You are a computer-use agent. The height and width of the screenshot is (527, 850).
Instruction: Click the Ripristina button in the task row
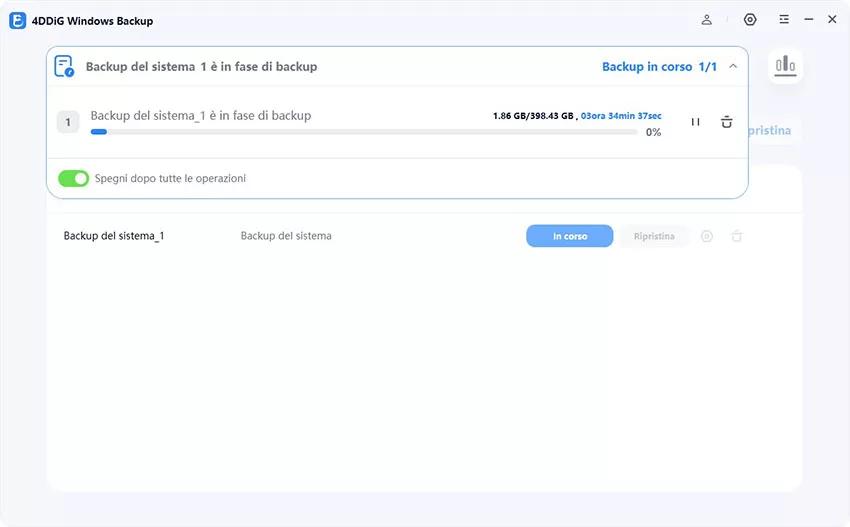654,236
